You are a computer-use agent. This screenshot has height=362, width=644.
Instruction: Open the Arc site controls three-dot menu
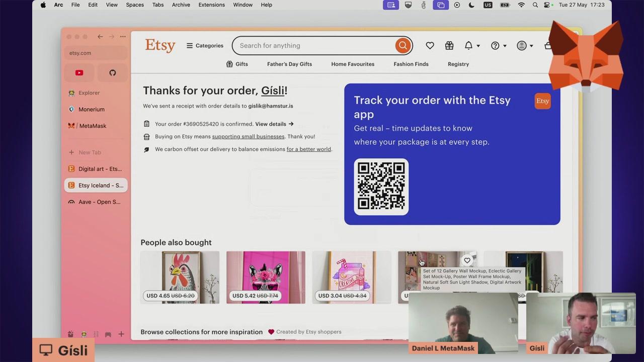(x=123, y=37)
